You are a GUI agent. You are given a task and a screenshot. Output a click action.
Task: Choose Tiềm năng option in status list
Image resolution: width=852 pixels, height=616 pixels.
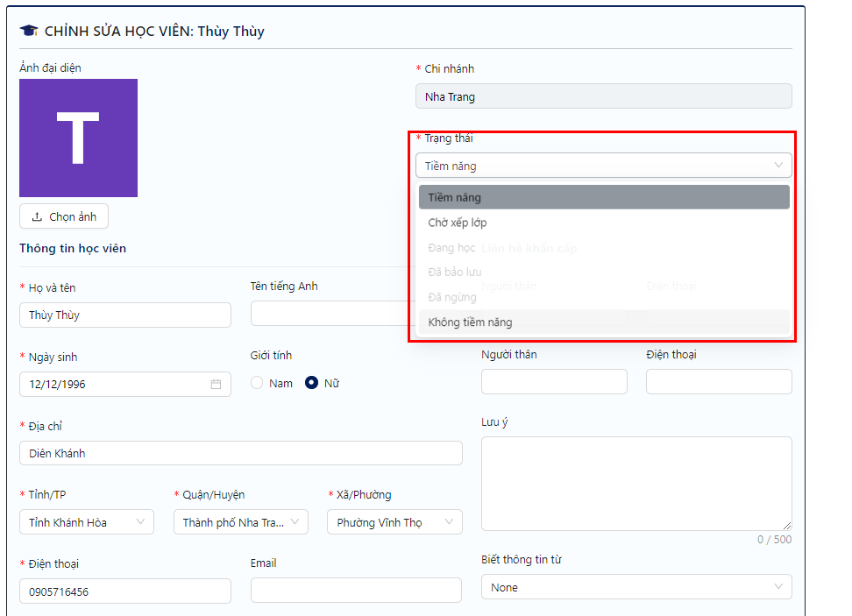(604, 197)
